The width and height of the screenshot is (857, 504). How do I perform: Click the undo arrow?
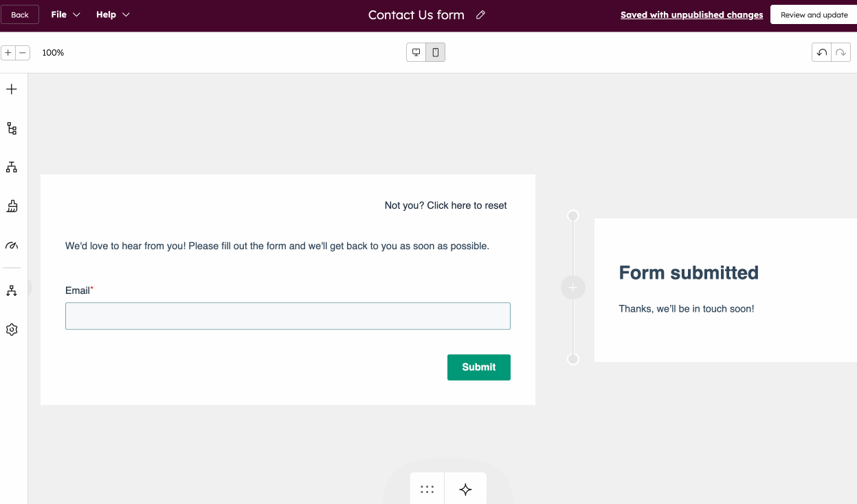pos(821,51)
